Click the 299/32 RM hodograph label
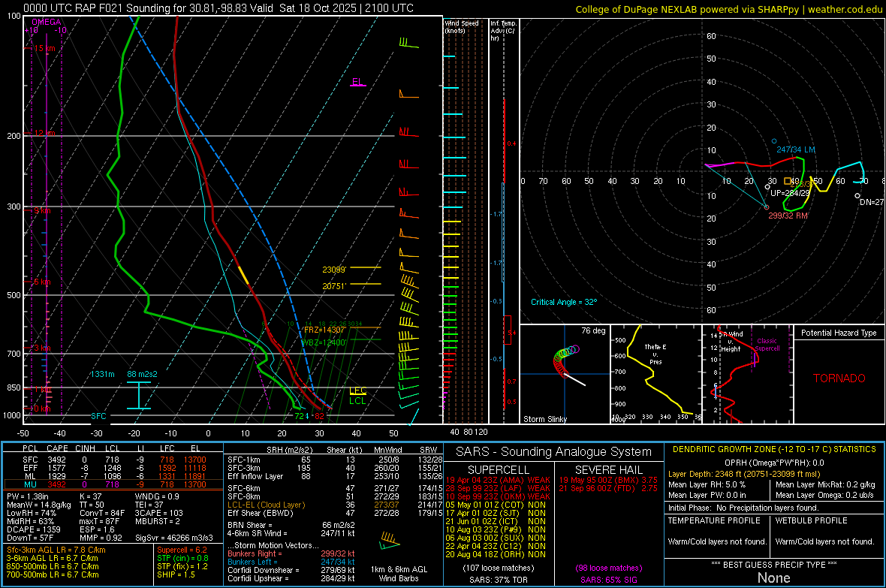886x588 pixels. coord(788,216)
